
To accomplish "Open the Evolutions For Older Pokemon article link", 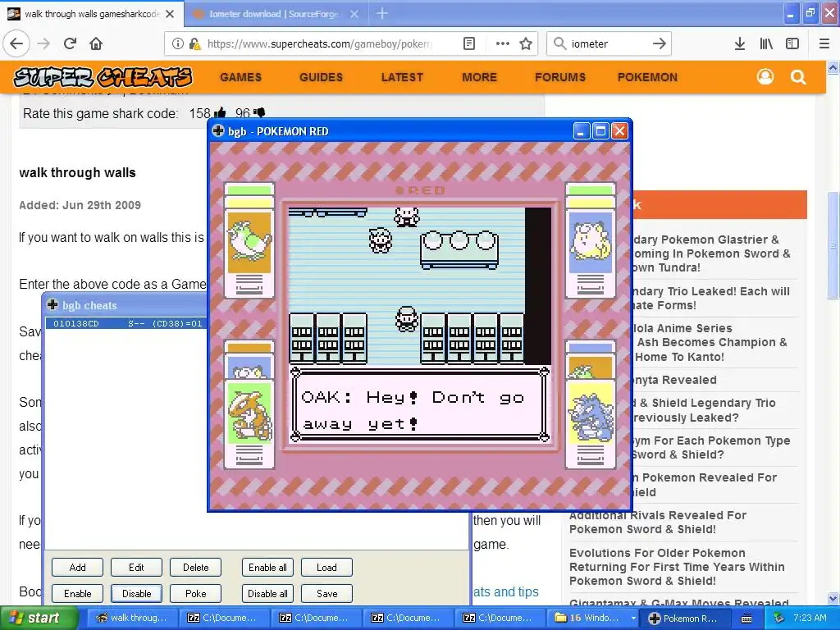I will point(677,567).
